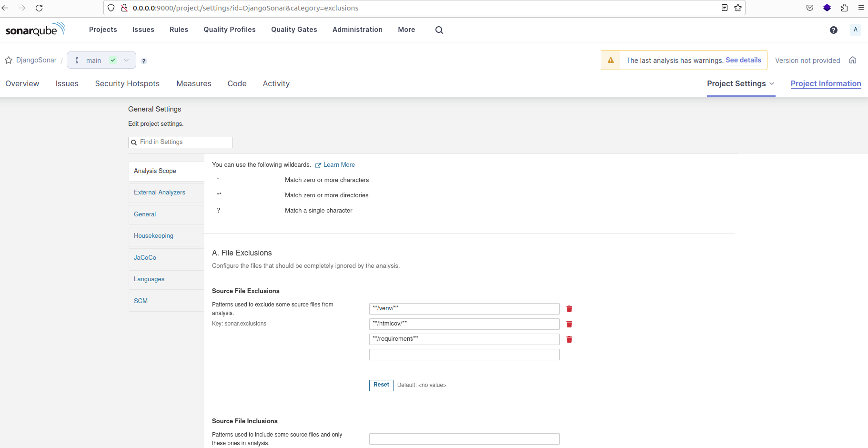
Task: Click the Source File Inclusions input field
Action: pos(464,439)
